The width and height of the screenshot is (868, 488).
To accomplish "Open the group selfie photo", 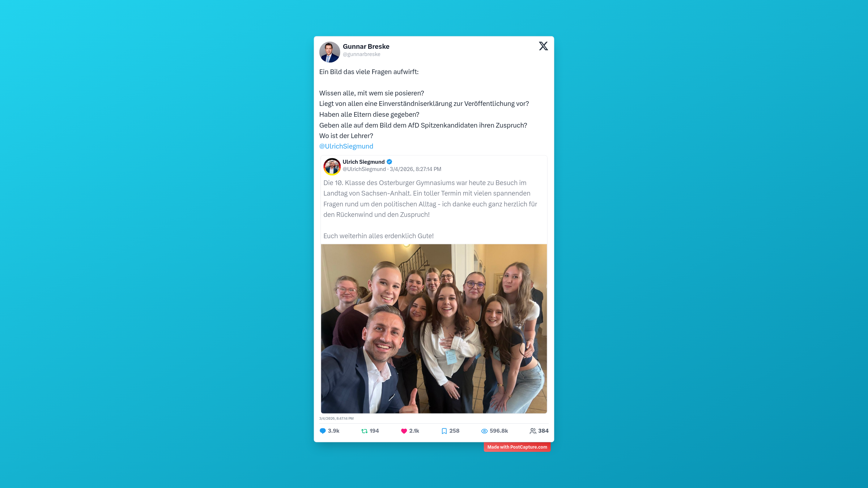I will point(434,329).
